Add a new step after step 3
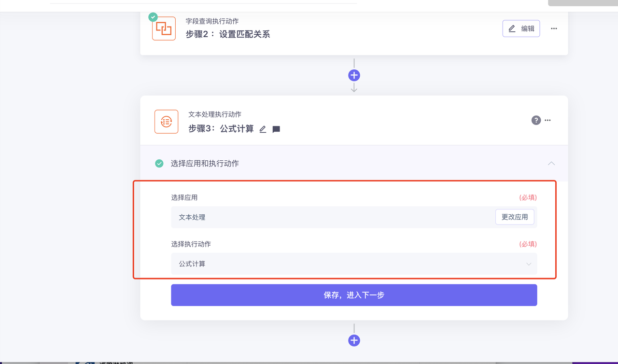This screenshot has width=618, height=364. [354, 340]
